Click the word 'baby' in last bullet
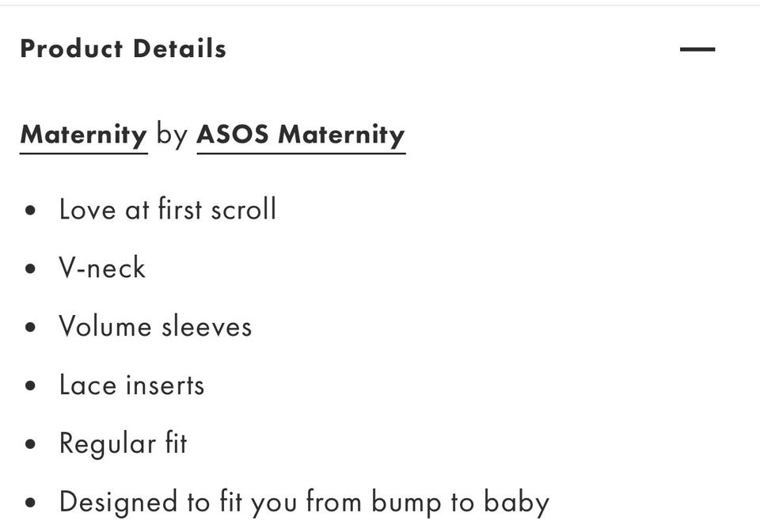 click(517, 502)
